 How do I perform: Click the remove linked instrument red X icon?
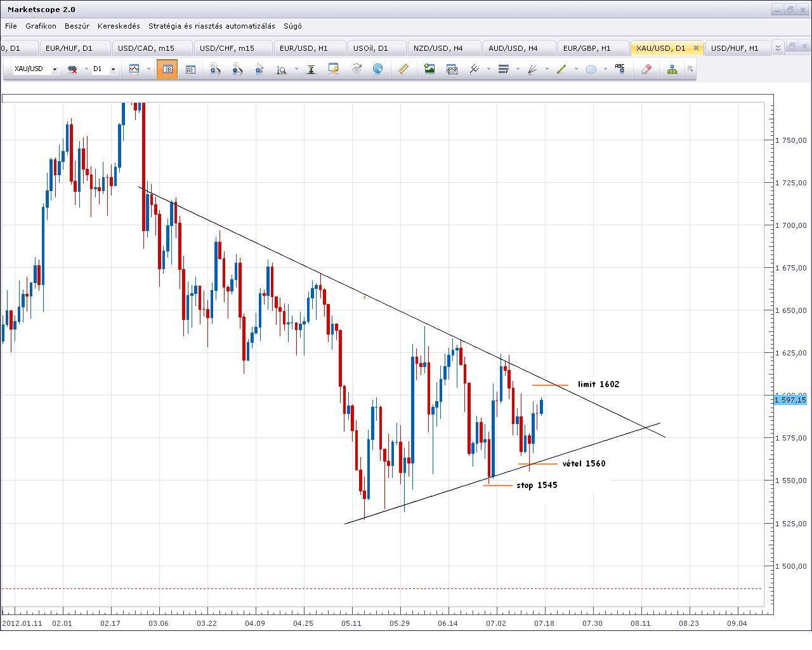pos(72,69)
